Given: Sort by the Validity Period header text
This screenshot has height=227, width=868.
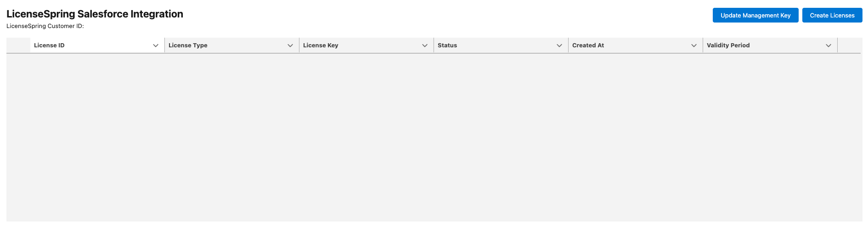Looking at the screenshot, I should point(728,45).
